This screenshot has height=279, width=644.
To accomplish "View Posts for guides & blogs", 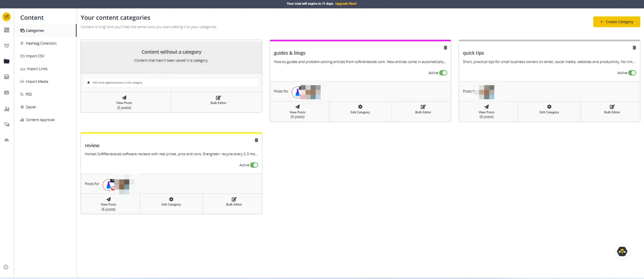I will click(299, 112).
